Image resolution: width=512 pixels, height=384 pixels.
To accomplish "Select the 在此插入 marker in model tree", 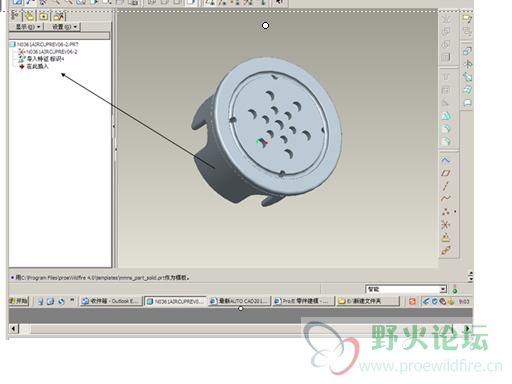I will pyautogui.click(x=34, y=66).
